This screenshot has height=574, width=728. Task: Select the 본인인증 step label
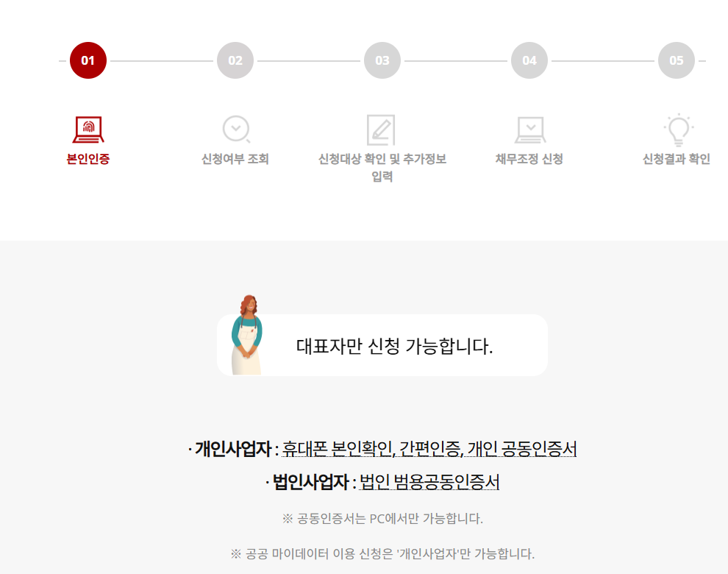(88, 159)
